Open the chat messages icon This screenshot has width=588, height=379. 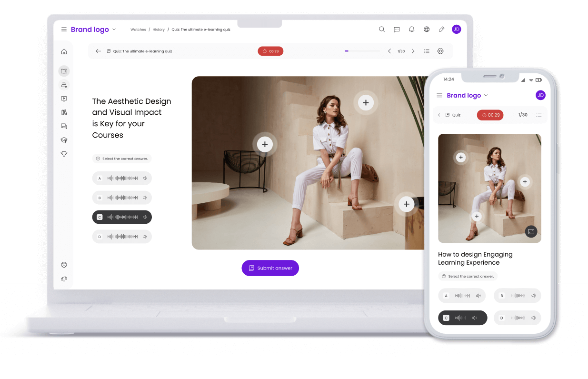(x=397, y=29)
